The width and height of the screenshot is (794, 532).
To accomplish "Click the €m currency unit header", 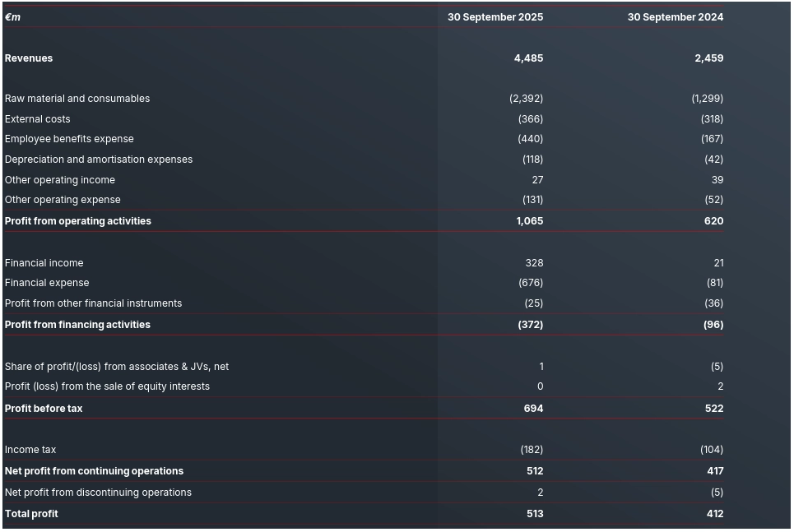I will pyautogui.click(x=12, y=16).
